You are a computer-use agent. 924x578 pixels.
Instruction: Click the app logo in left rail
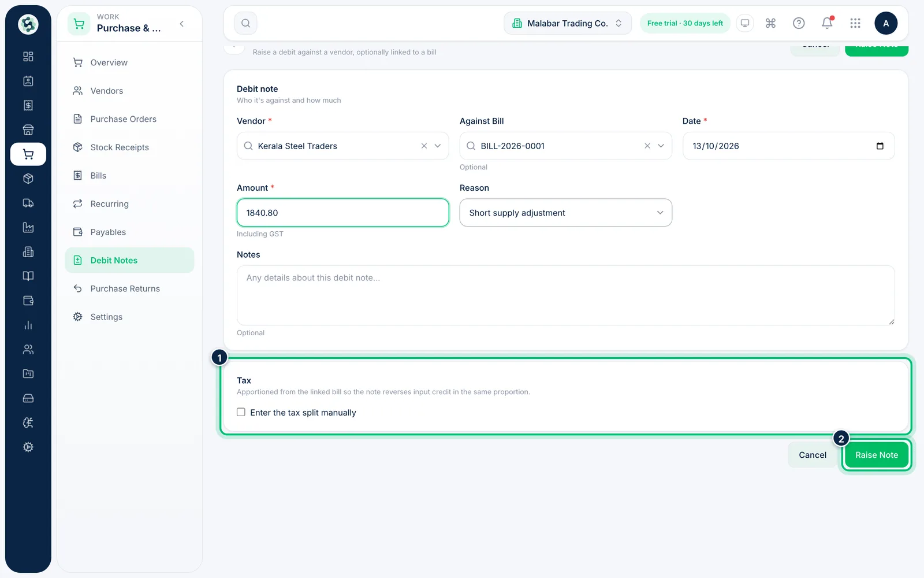tap(28, 24)
